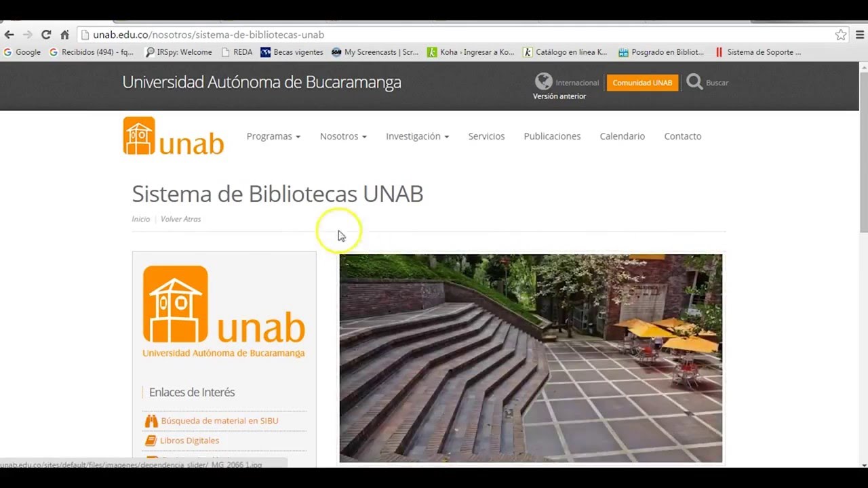The image size is (868, 488).
Task: Open the IRSpy: Welcome bookmark
Action: (178, 52)
